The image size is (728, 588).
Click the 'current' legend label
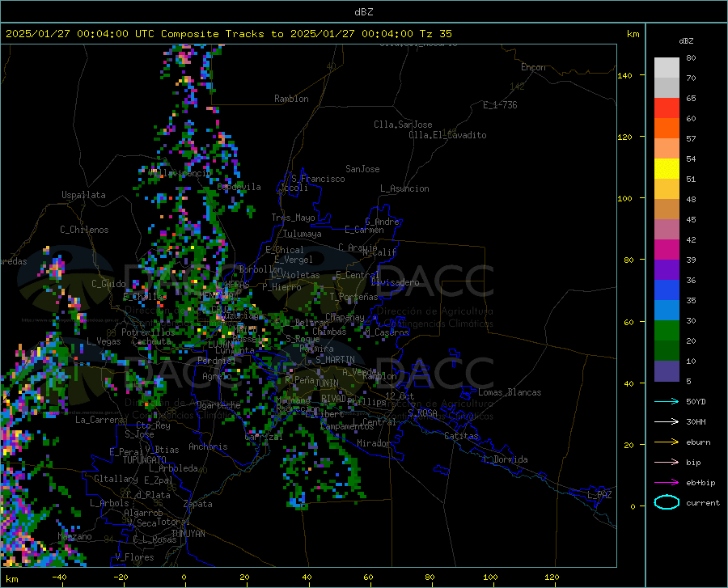pyautogui.click(x=703, y=502)
